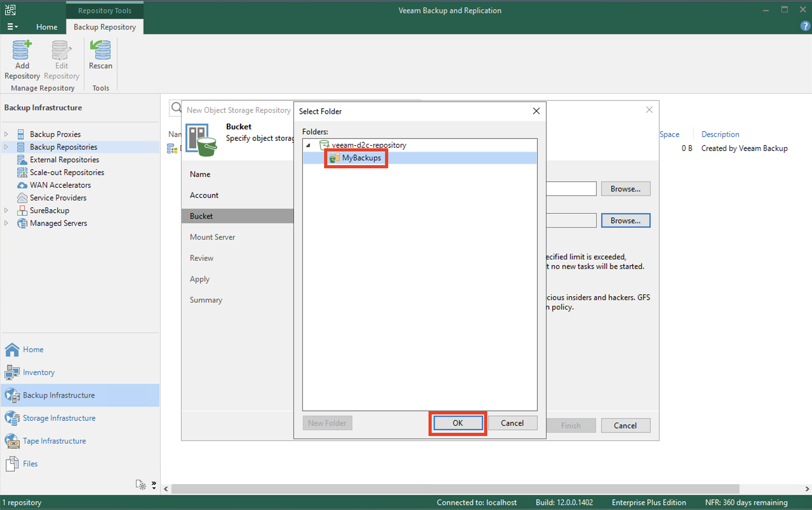Image resolution: width=812 pixels, height=510 pixels.
Task: Click the Scale-out Repositories icon
Action: point(22,172)
